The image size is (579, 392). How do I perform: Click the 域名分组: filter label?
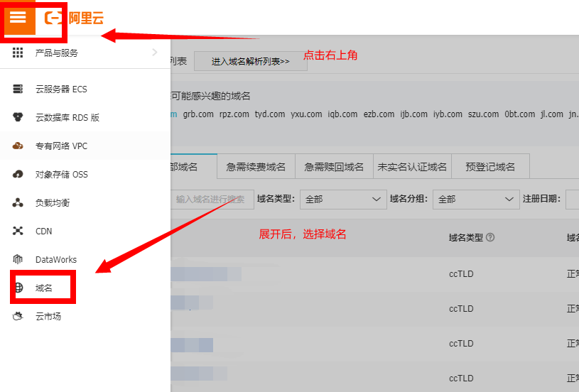tap(408, 199)
